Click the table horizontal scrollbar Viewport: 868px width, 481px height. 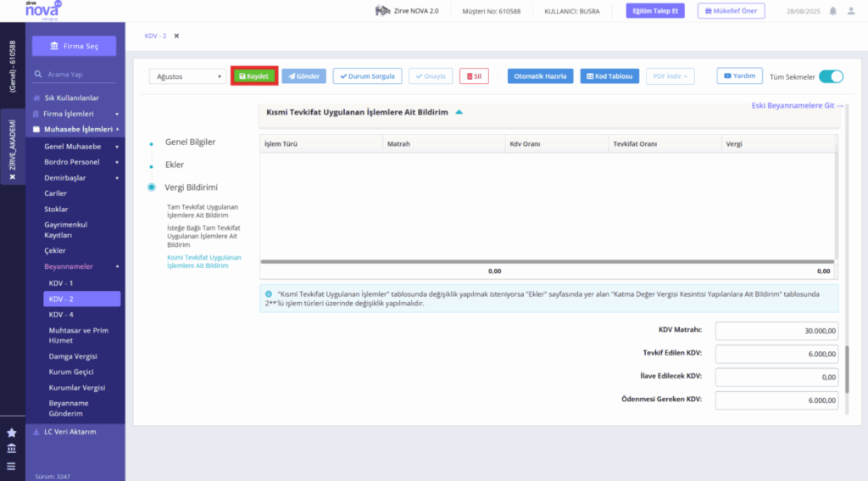548,261
